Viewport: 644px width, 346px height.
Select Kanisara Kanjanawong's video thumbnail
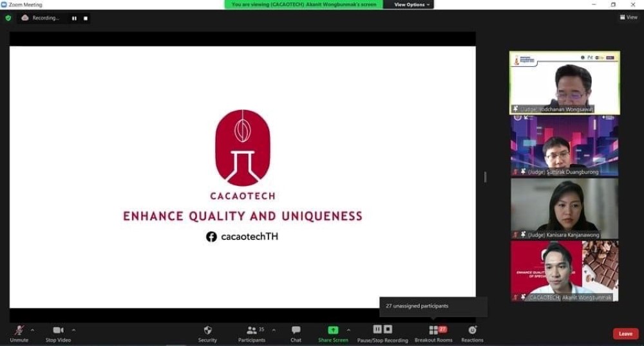(564, 208)
